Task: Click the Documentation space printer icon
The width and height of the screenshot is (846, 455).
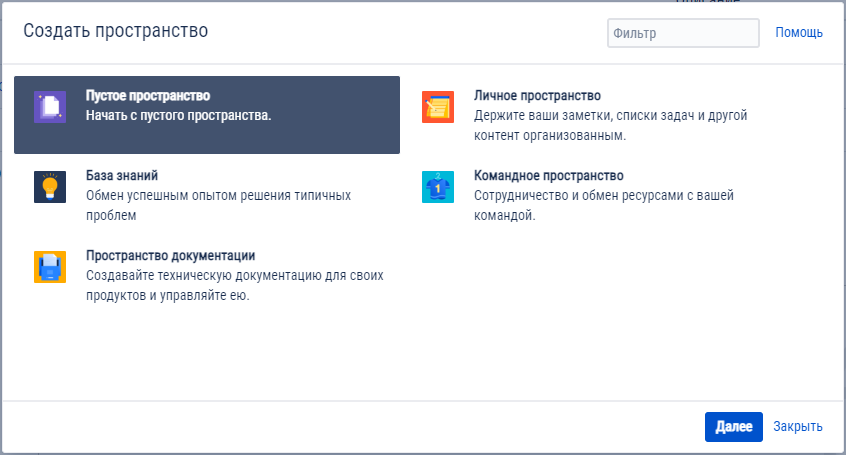Action: [50, 267]
